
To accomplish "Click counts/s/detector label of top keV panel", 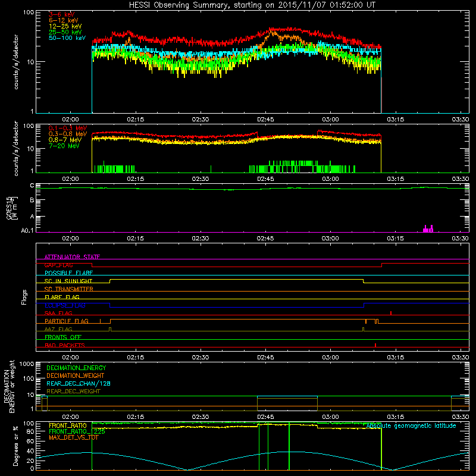I will pos(16,62).
